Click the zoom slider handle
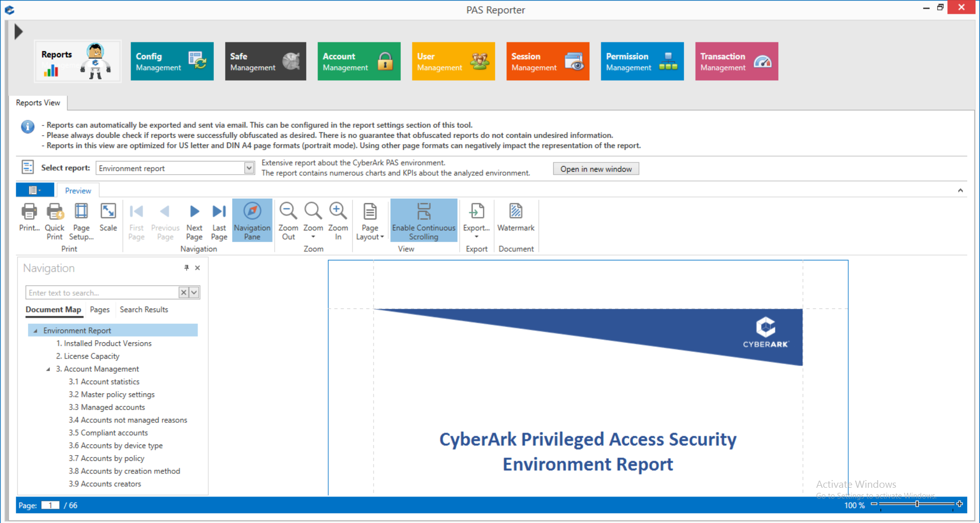The height and width of the screenshot is (523, 980). pos(917,504)
